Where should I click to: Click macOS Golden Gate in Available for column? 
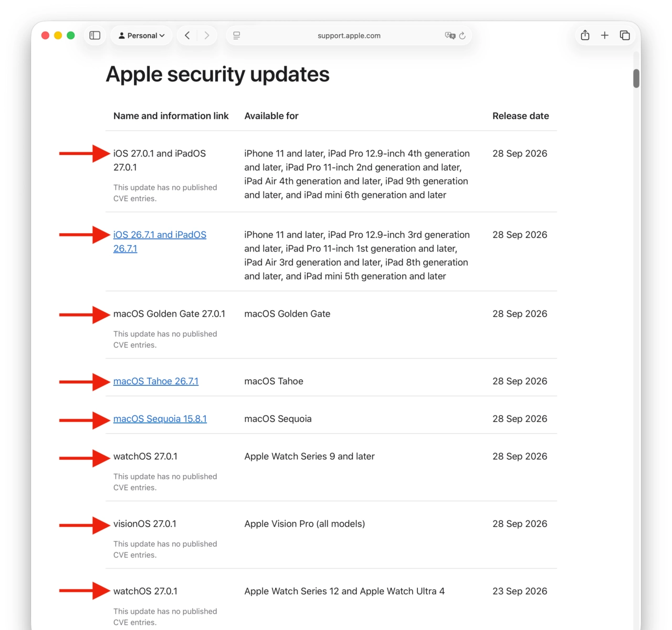[x=287, y=314]
